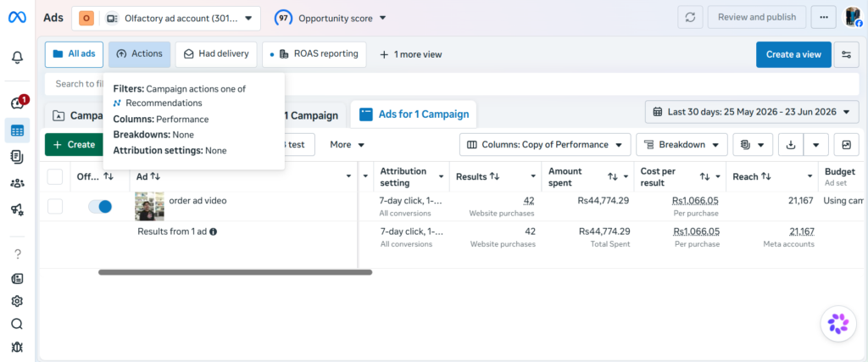Switch to Ads for 1 Campaign tab
The width and height of the screenshot is (868, 362).
click(x=415, y=114)
